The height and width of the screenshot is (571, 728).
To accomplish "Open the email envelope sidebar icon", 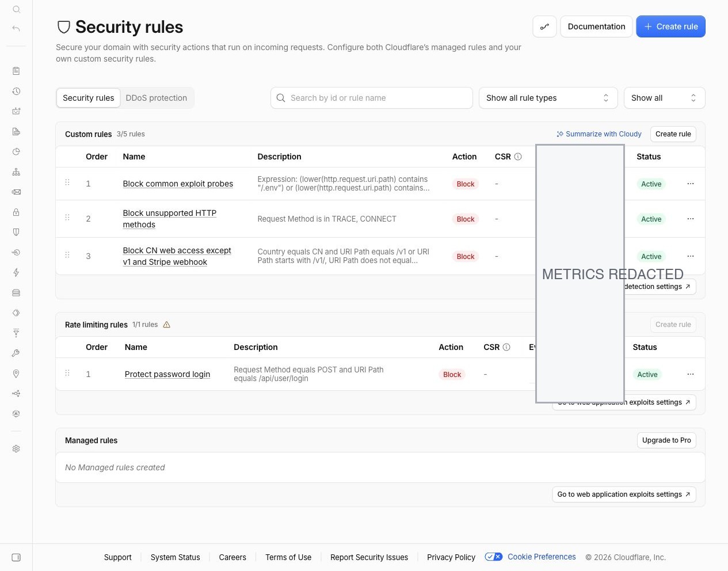I will point(16,192).
